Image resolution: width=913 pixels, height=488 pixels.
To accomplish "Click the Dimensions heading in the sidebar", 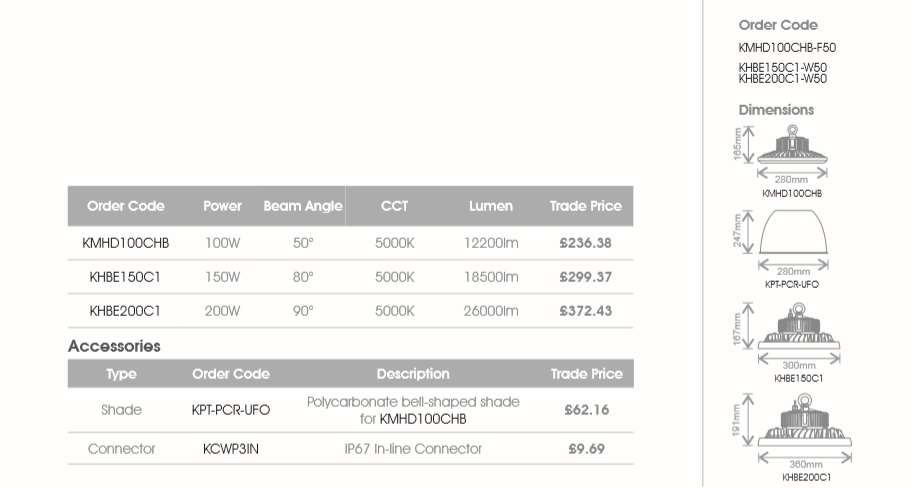I will point(776,110).
